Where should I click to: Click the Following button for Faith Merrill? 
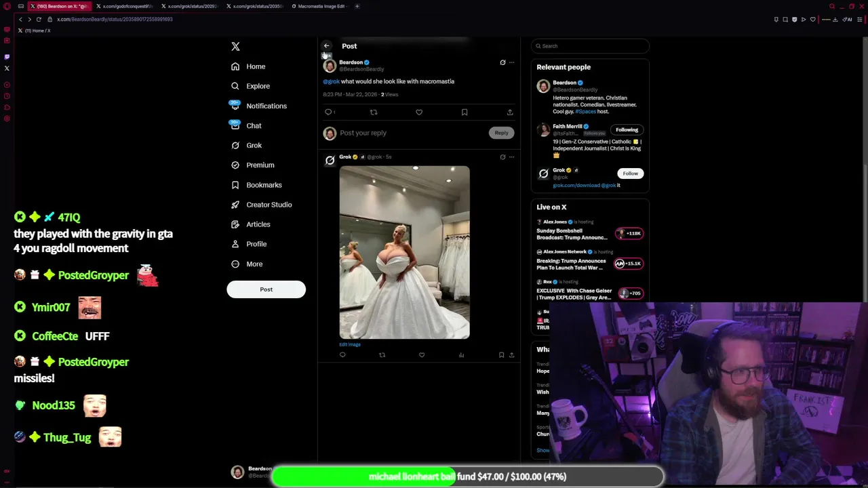pyautogui.click(x=627, y=129)
